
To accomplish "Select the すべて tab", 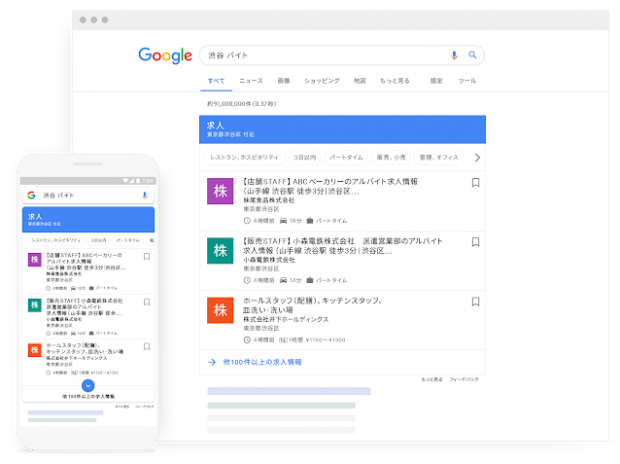I will (216, 81).
